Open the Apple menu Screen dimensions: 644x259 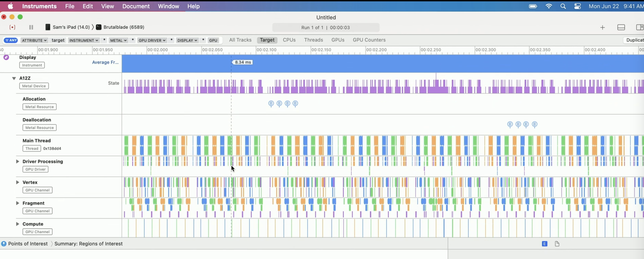click(10, 6)
